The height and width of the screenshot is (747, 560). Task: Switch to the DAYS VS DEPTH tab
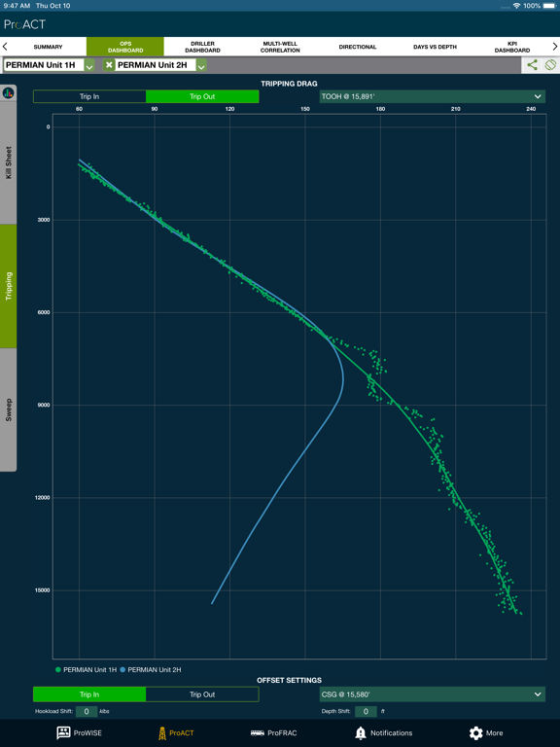[x=435, y=47]
